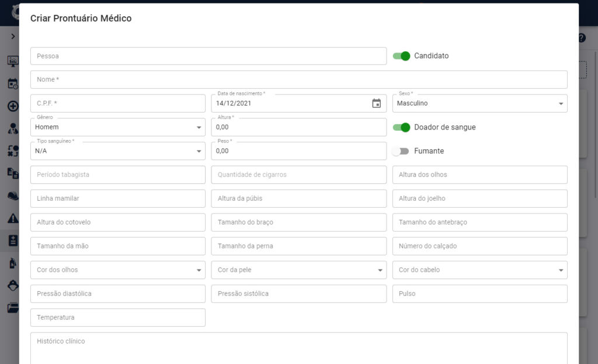Focus the Altura field
The height and width of the screenshot is (364, 598).
[298, 127]
